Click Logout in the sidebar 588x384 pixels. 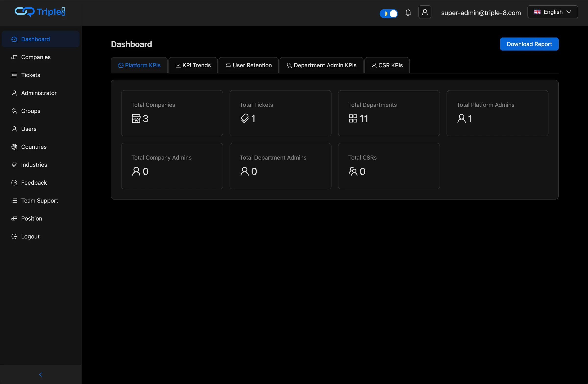pos(40,237)
